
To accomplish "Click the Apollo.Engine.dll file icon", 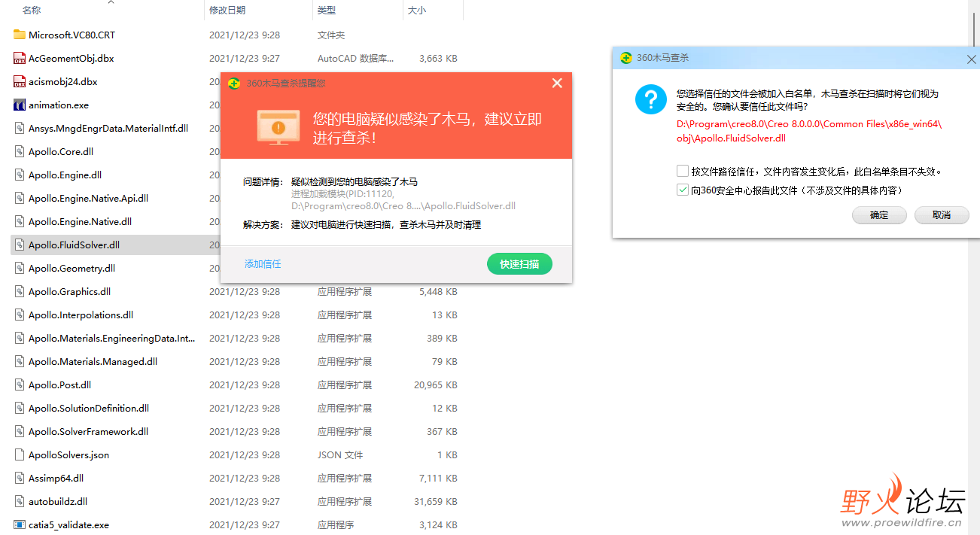I will [20, 175].
